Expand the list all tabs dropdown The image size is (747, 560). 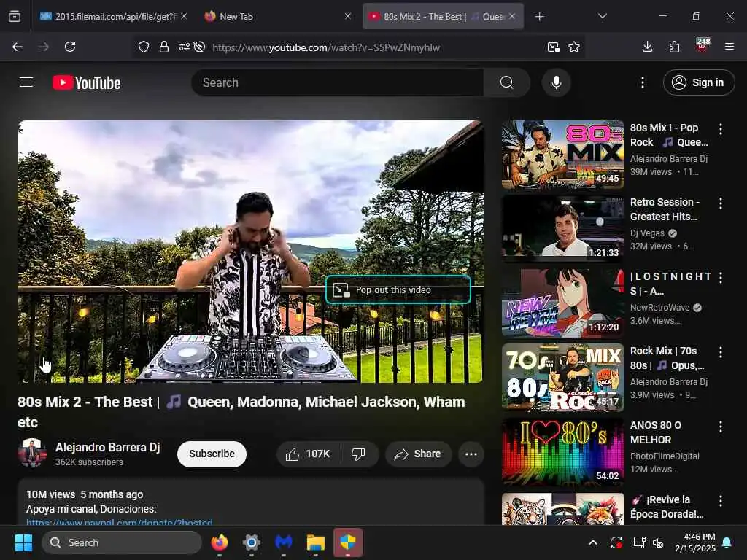point(602,16)
